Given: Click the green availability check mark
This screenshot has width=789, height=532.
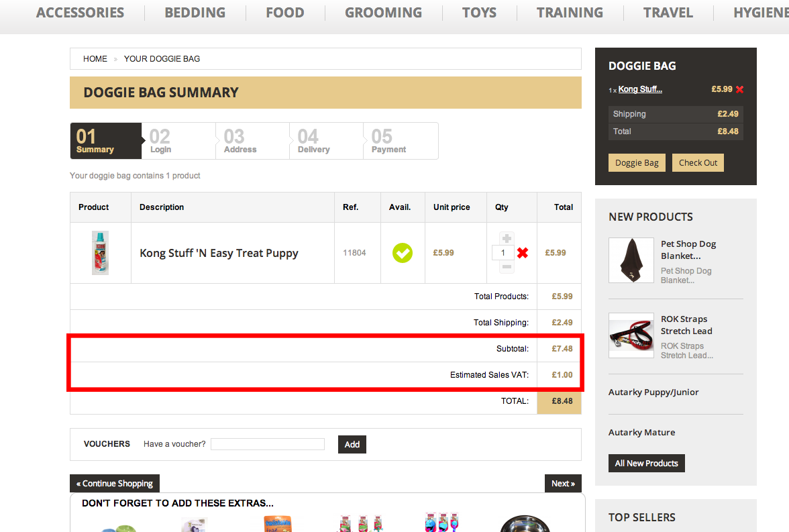Looking at the screenshot, I should [x=402, y=253].
